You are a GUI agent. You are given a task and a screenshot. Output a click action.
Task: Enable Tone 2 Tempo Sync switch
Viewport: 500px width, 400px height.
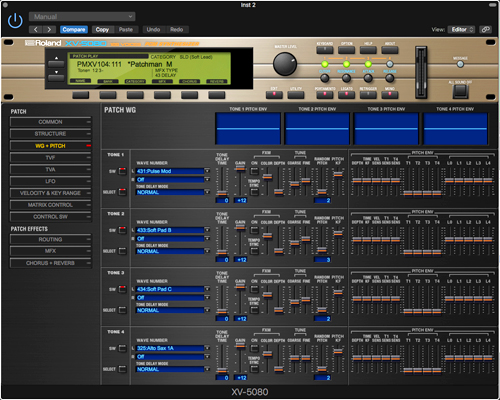(254, 251)
